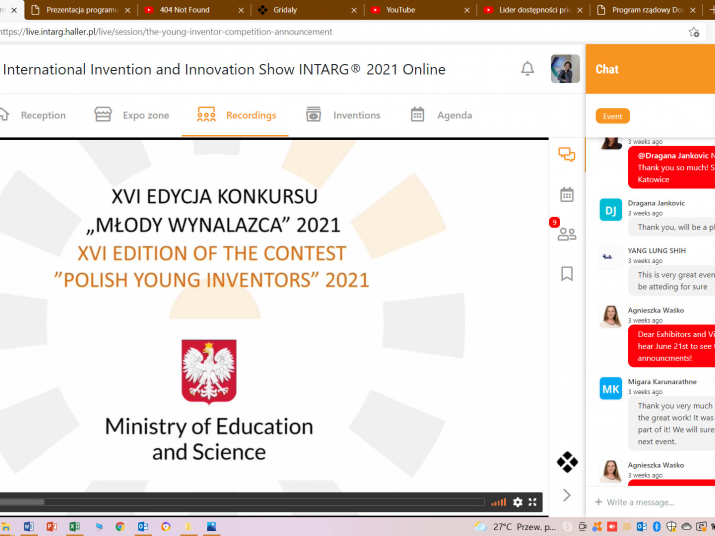Open the calendar schedule sidebar icon
Screen dimensions: 715x536
[x=567, y=195]
